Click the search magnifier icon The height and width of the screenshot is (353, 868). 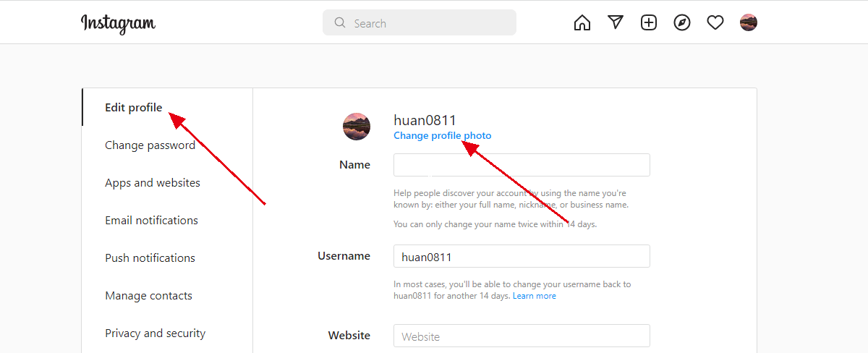tap(340, 23)
